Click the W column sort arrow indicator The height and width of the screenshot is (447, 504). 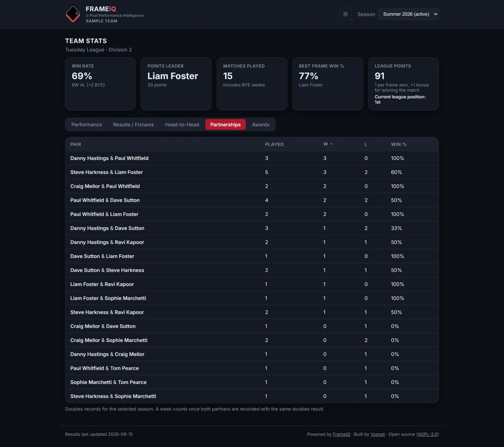click(331, 144)
